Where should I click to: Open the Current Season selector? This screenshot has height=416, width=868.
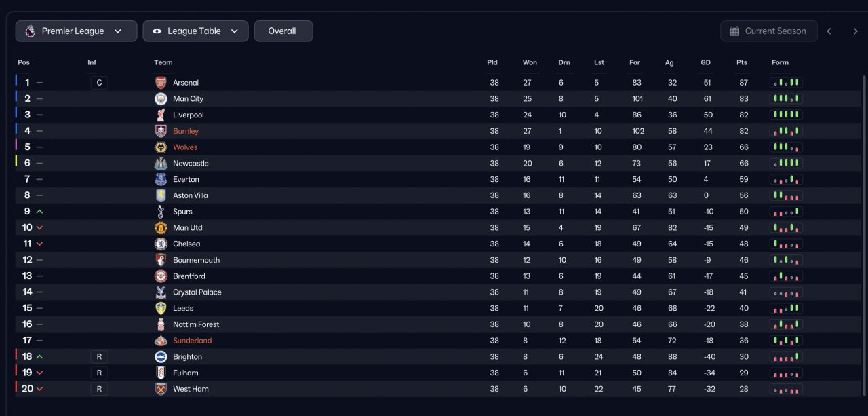(x=768, y=31)
